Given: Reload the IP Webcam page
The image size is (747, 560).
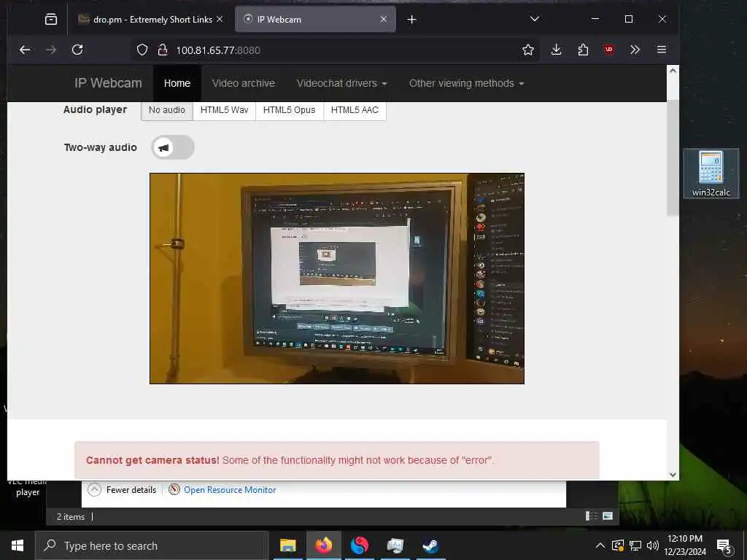Looking at the screenshot, I should [x=77, y=50].
